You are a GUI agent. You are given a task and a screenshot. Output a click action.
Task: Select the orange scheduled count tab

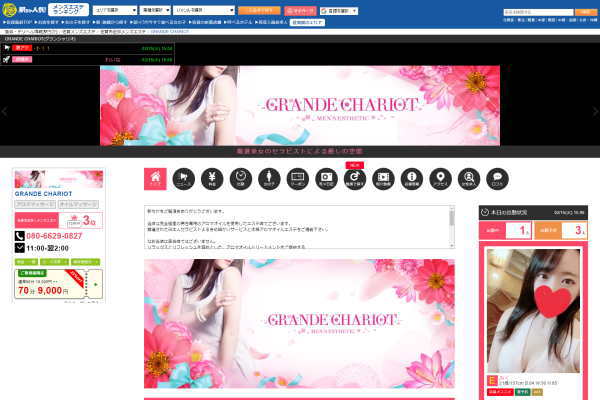click(561, 230)
